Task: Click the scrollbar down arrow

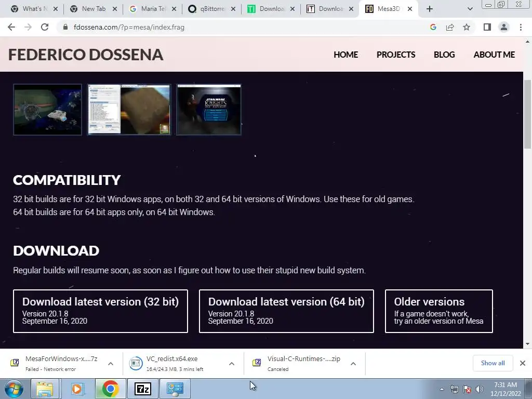Action: [x=527, y=344]
